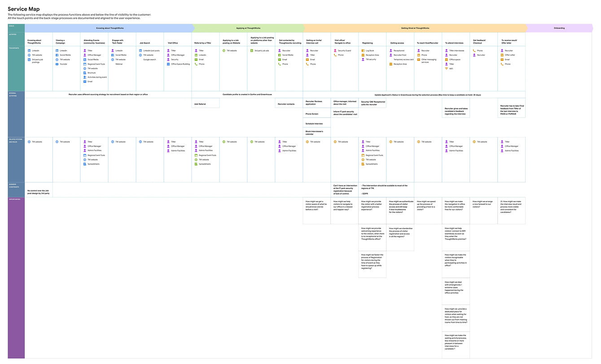Viewport: 601px width, 364px height.
Task: Click the Add Referral activity box
Action: click(206, 103)
